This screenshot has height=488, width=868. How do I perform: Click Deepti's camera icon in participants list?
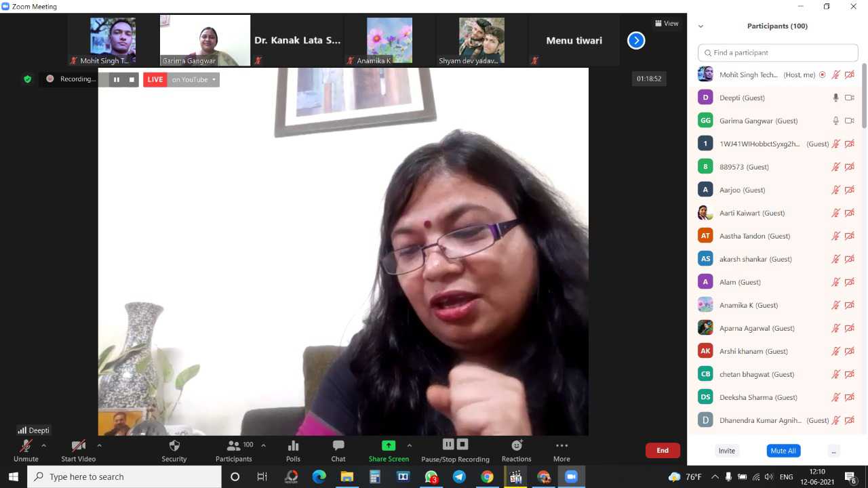849,98
